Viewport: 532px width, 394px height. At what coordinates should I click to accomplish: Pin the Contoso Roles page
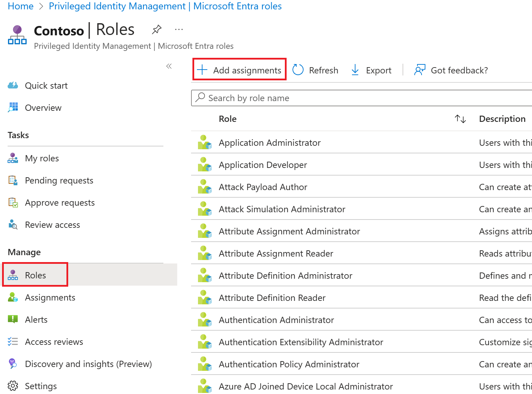(157, 30)
